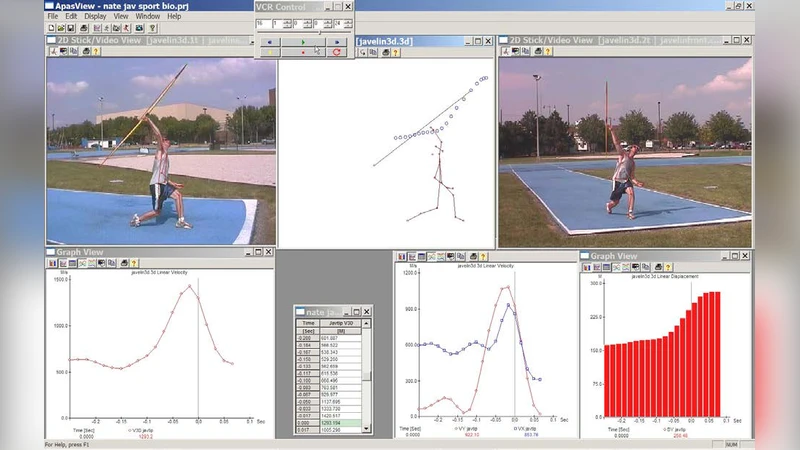Click the Open file icon in main toolbar
The width and height of the screenshot is (800, 450).
(61, 28)
